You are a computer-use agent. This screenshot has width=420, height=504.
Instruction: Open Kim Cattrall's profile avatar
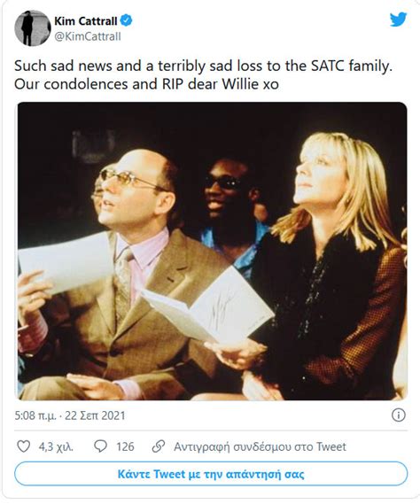click(33, 28)
